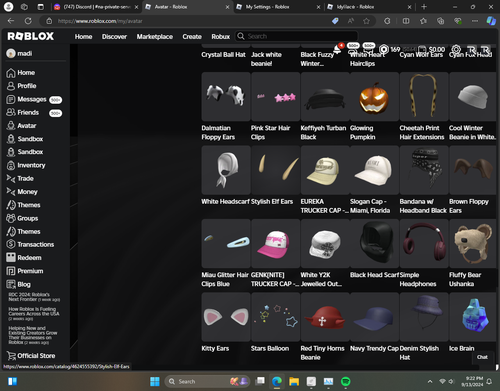
Task: Click the Trade icon in sidebar
Action: [11, 179]
